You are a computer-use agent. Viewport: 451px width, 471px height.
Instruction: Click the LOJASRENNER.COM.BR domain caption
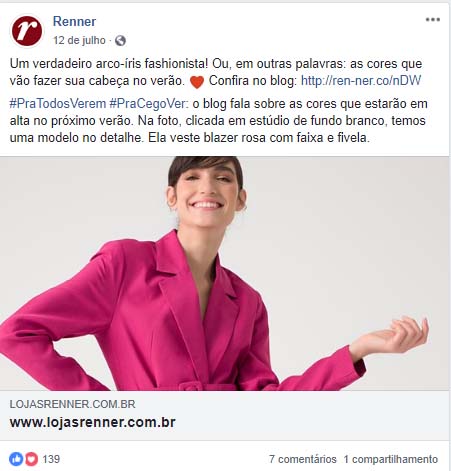[72, 404]
